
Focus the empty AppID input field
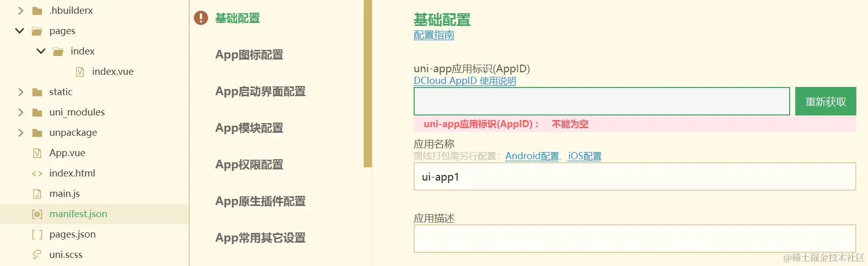click(x=601, y=101)
